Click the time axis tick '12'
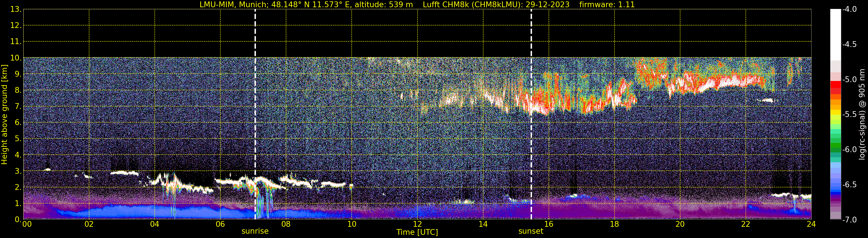868x238 pixels. coord(417,224)
